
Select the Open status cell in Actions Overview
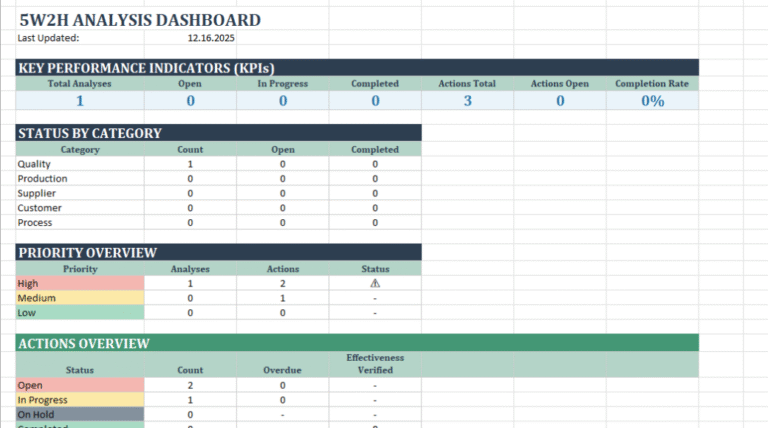[x=80, y=385]
